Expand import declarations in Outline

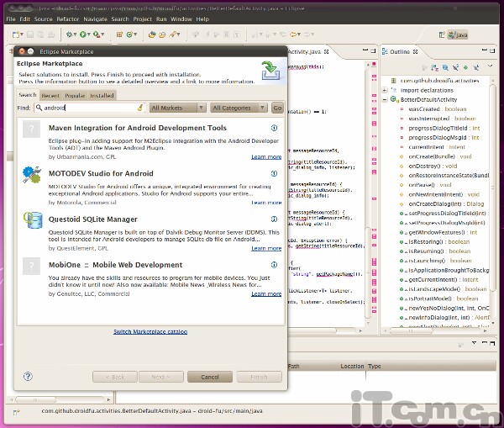click(x=385, y=90)
